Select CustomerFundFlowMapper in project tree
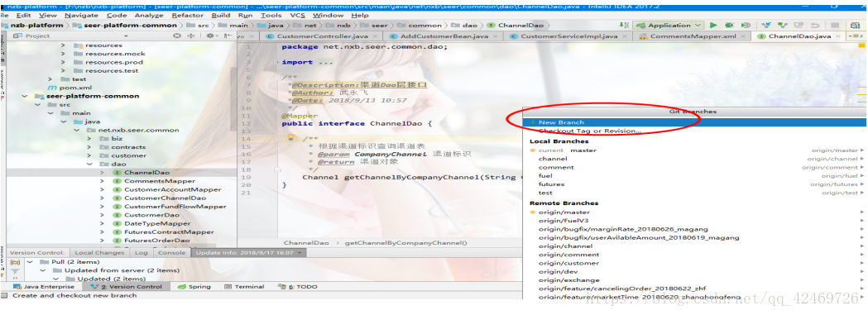 [x=175, y=206]
